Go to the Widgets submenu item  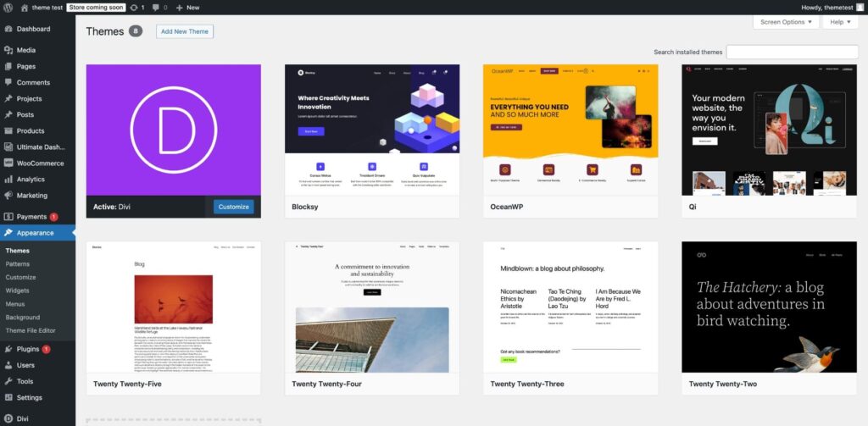click(17, 290)
